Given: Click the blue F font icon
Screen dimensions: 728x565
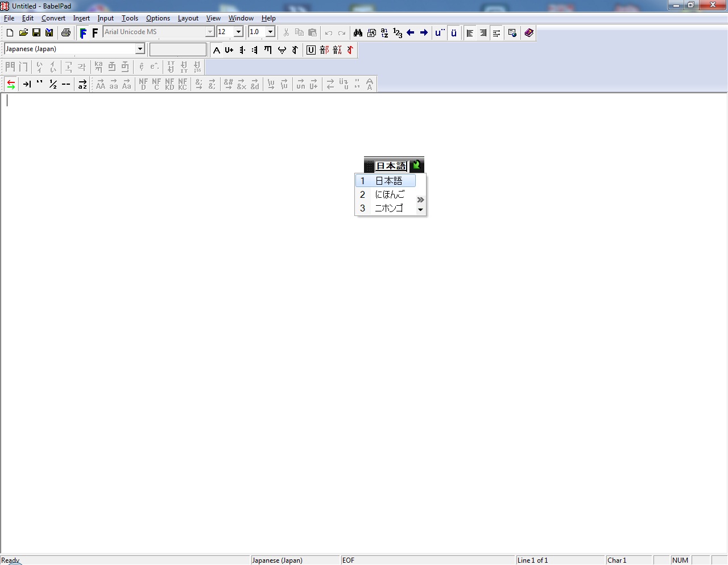Looking at the screenshot, I should (x=83, y=33).
